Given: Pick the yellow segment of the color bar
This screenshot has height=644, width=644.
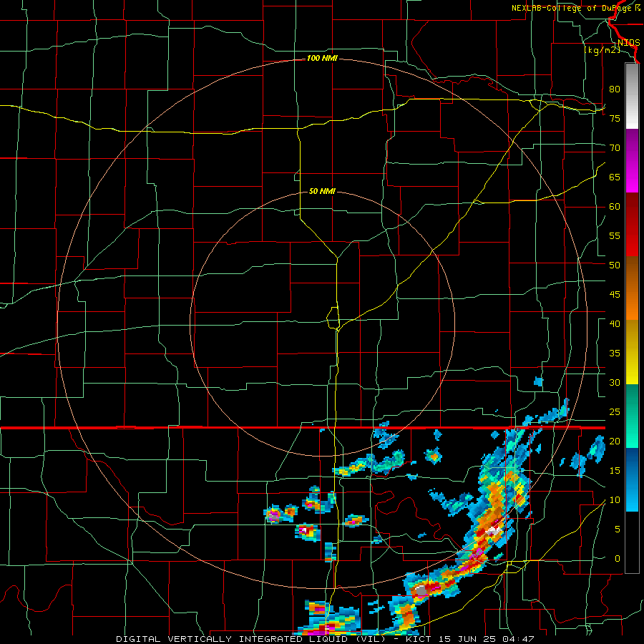Looking at the screenshot, I should [632, 352].
